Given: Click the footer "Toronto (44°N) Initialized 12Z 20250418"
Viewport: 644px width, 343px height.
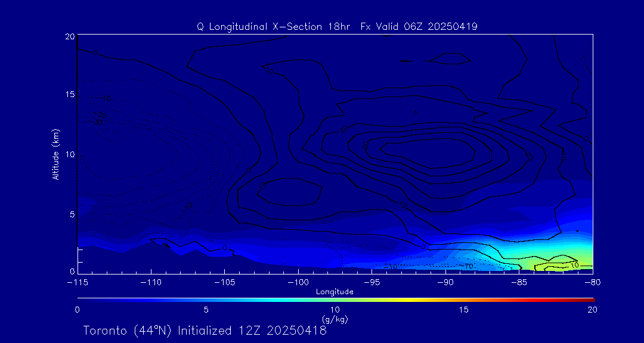Looking at the screenshot, I should pos(205,330).
